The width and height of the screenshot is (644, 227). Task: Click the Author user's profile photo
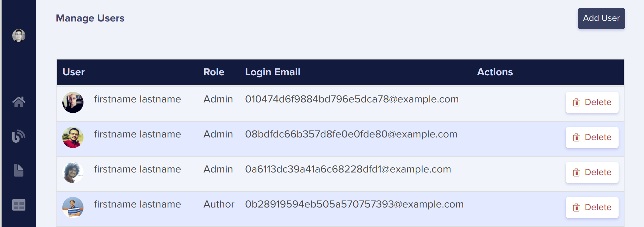pos(73,207)
